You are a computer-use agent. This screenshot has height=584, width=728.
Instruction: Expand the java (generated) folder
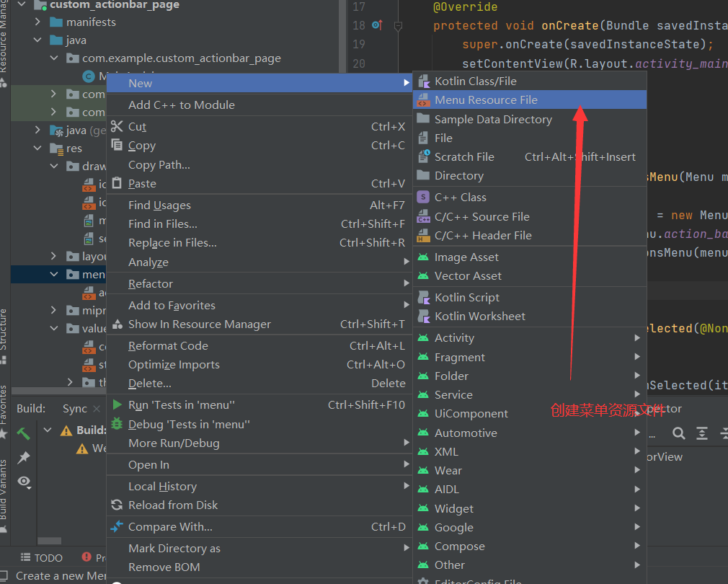coord(37,130)
